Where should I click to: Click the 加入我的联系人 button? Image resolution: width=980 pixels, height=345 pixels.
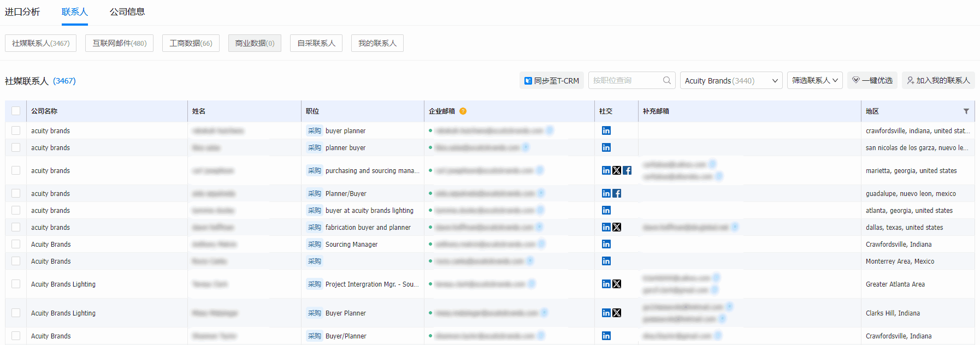point(938,80)
